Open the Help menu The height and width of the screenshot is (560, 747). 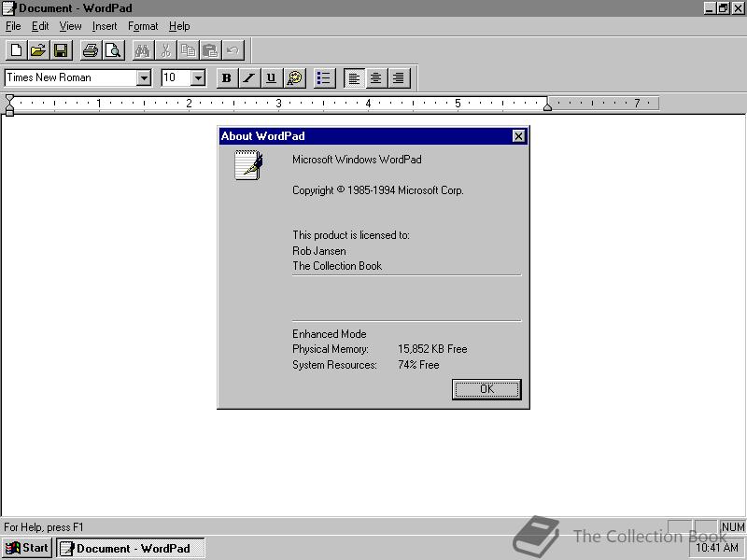[x=179, y=26]
